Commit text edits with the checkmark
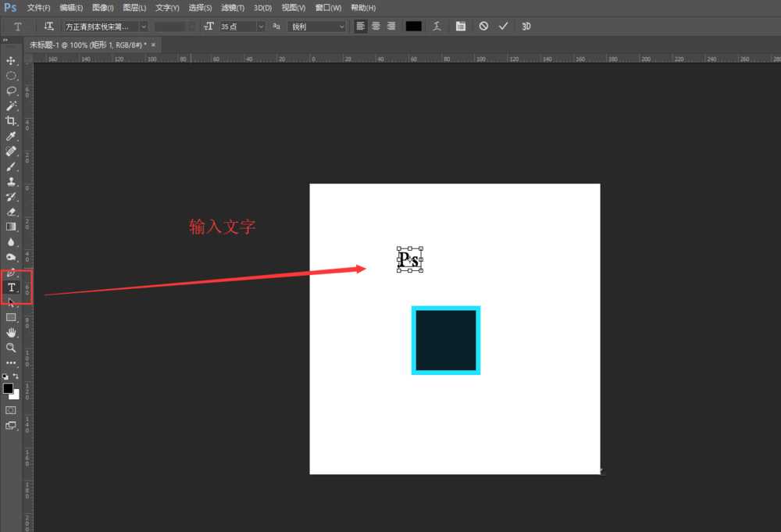Viewport: 781px width, 532px height. 504,26
